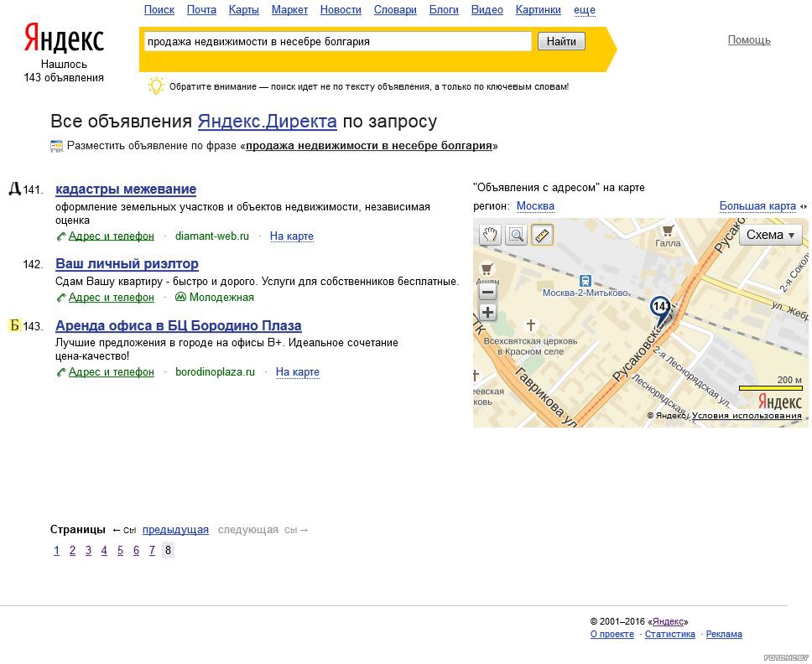Open Адрес и телефон for Бородино Плаза ad
This screenshot has height=664, width=812.
(112, 371)
